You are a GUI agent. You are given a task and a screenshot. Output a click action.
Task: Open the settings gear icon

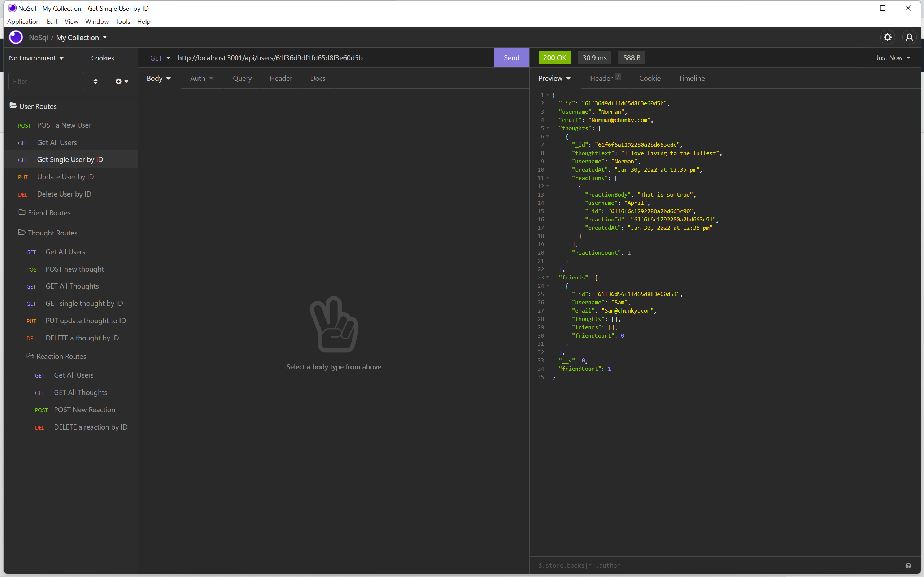tap(887, 37)
